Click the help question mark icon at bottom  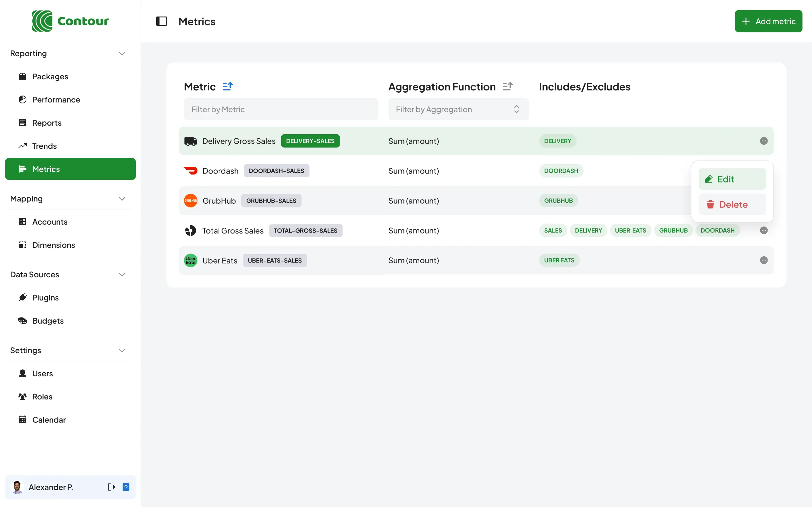point(126,487)
